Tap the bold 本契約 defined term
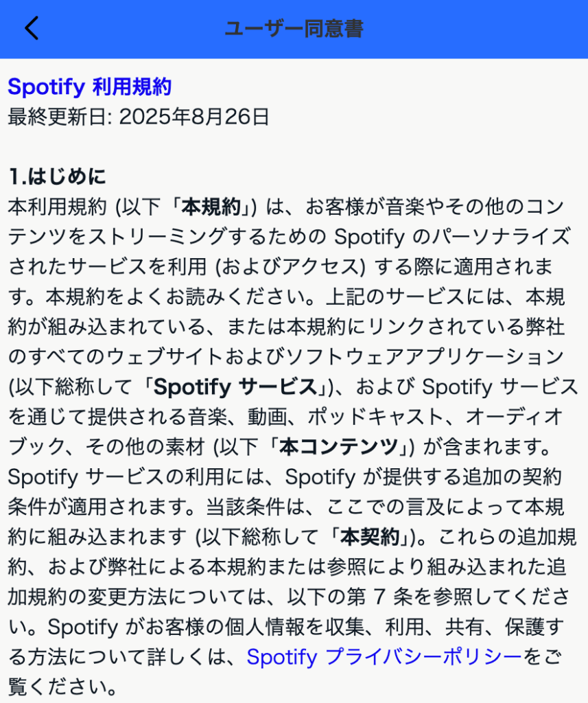This screenshot has height=703, width=588. click(x=369, y=538)
